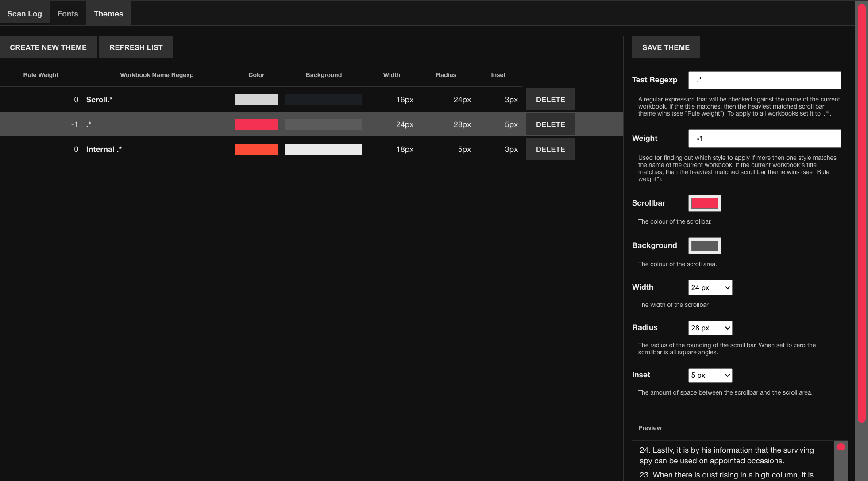The image size is (868, 481).
Task: Select the Themes tab
Action: [108, 14]
